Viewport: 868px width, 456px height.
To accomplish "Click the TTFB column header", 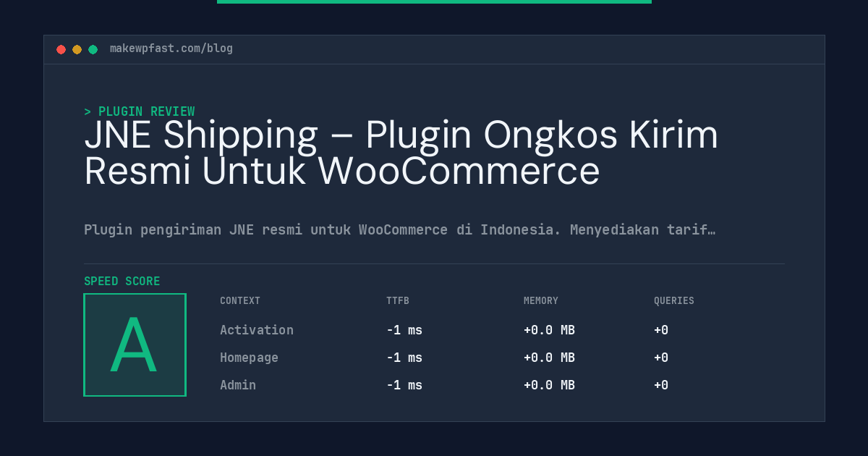I will pyautogui.click(x=398, y=300).
